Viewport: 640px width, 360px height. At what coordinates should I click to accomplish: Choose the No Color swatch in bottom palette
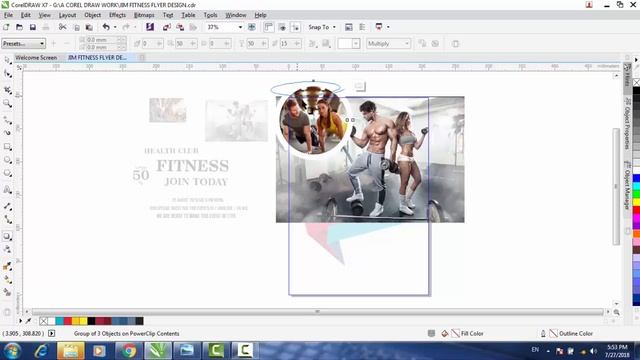point(44,321)
